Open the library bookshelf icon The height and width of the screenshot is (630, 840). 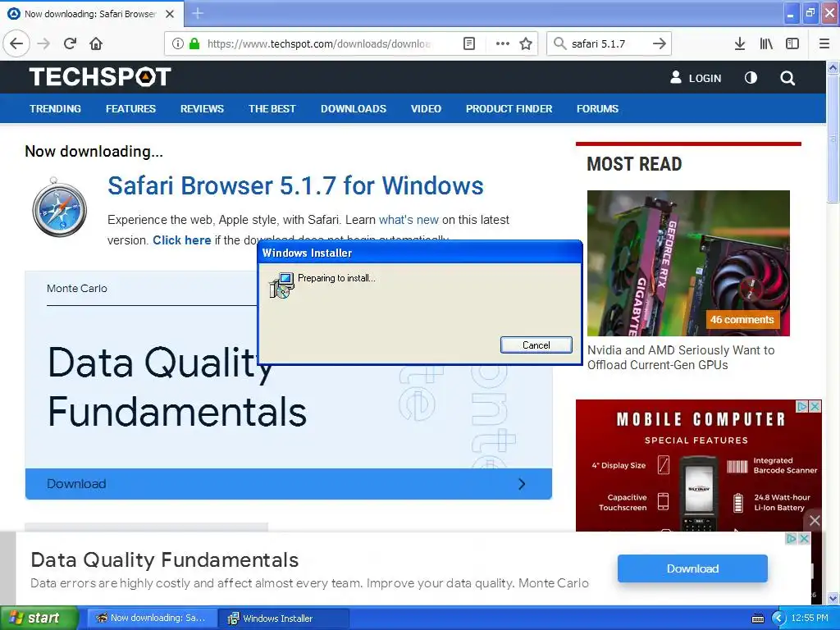tap(766, 43)
